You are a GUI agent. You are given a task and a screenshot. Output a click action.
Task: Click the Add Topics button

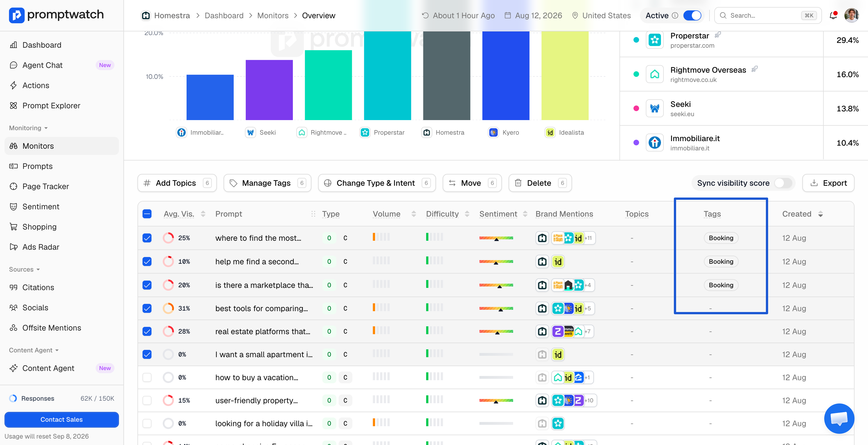177,183
